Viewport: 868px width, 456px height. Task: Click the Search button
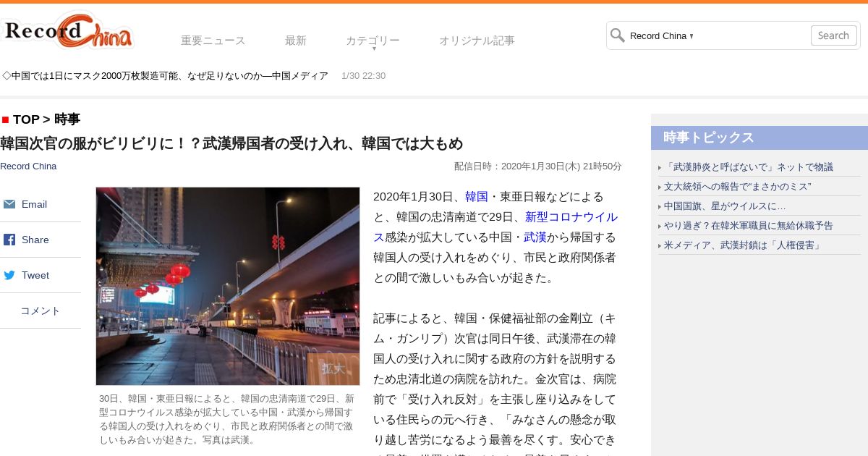[833, 35]
